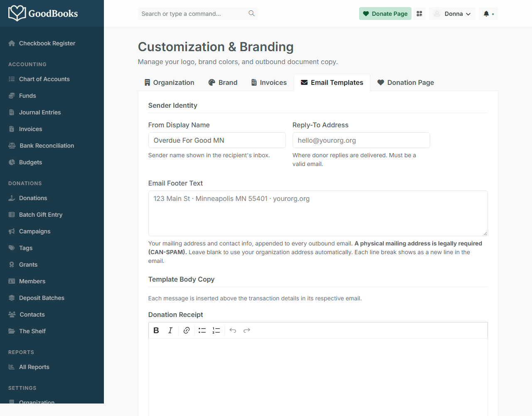532x416 pixels.
Task: Click into the Donation Receipt editor body
Action: pos(318,377)
